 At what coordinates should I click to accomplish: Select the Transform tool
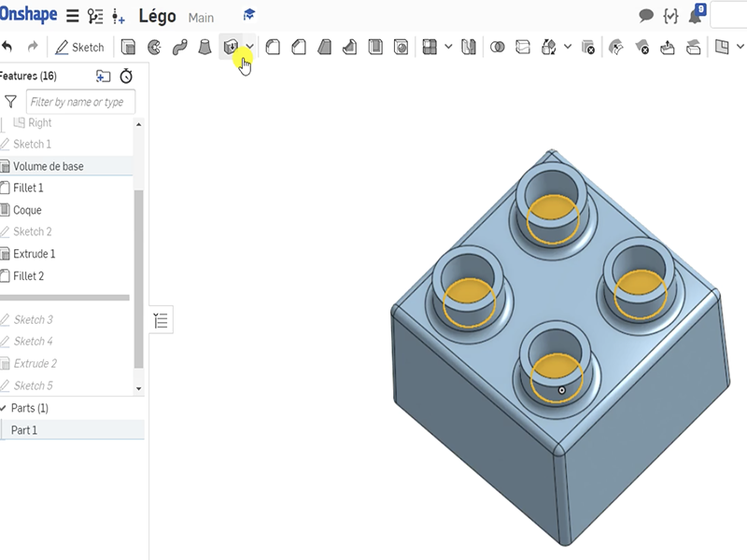pyautogui.click(x=549, y=48)
